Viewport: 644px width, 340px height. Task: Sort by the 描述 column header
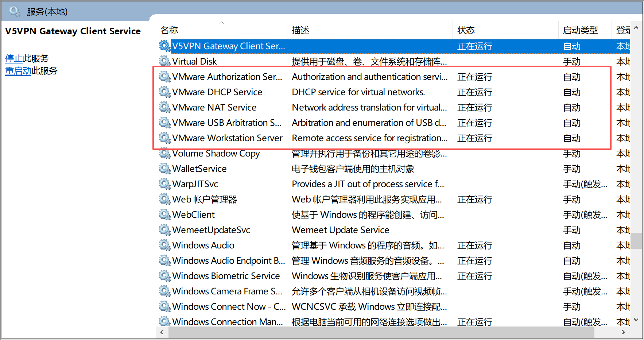tap(300, 30)
